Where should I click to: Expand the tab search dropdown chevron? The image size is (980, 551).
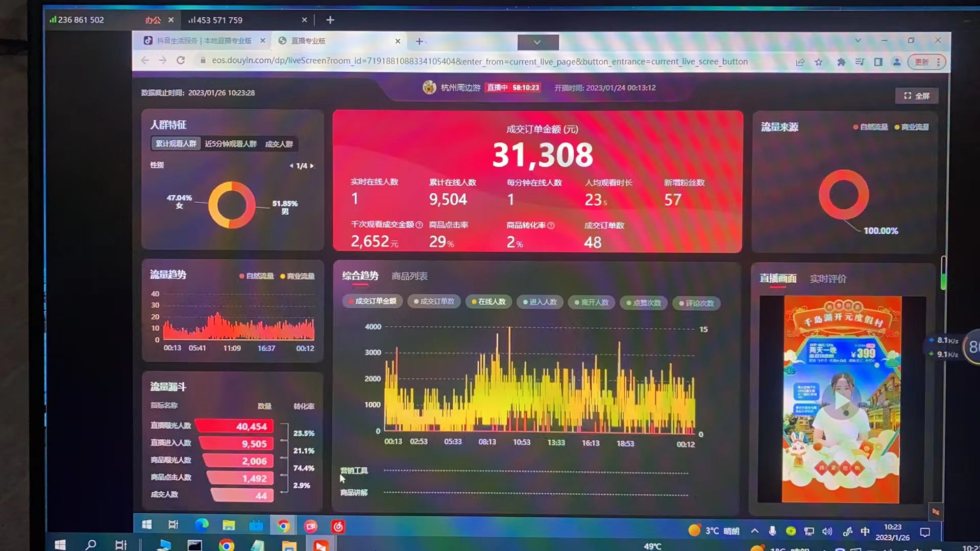(x=857, y=40)
